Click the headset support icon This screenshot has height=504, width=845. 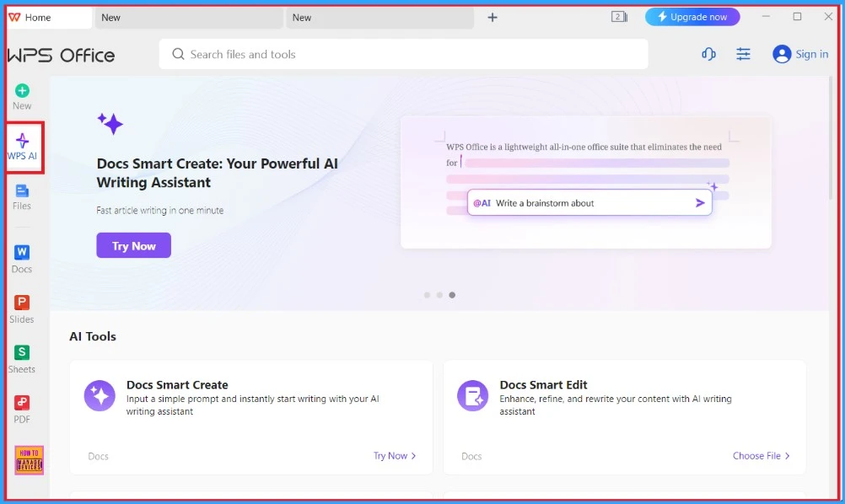point(708,54)
